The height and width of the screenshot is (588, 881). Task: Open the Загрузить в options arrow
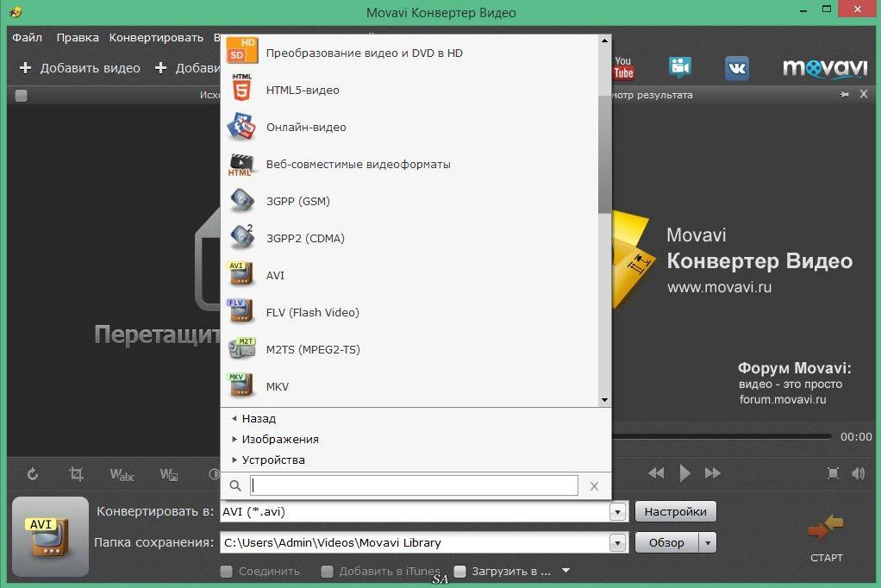(x=565, y=571)
